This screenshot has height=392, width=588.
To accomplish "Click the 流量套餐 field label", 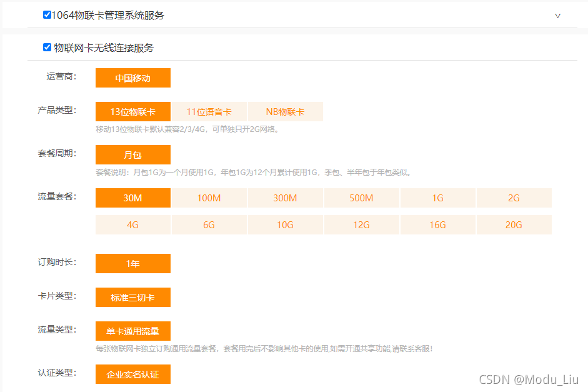I will point(57,196).
